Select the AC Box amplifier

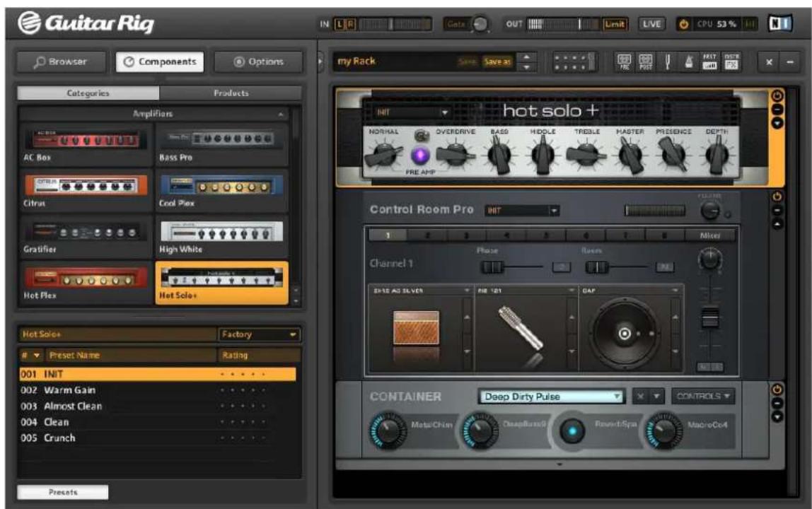tap(86, 144)
